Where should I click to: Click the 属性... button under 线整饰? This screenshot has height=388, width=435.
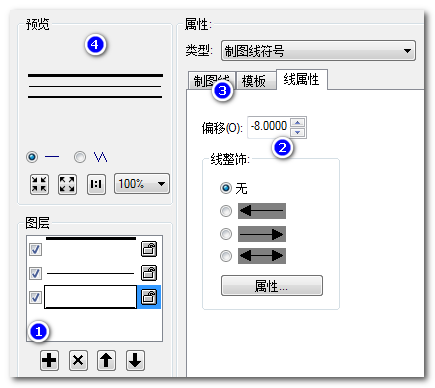272,285
